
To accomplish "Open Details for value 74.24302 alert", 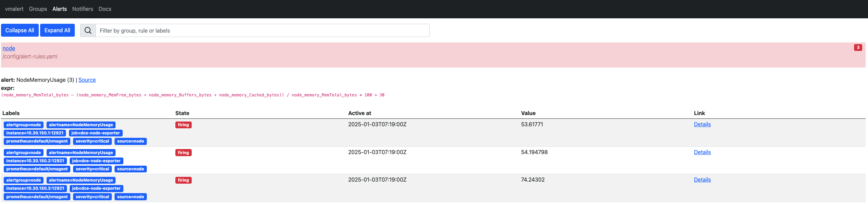I will [x=702, y=180].
